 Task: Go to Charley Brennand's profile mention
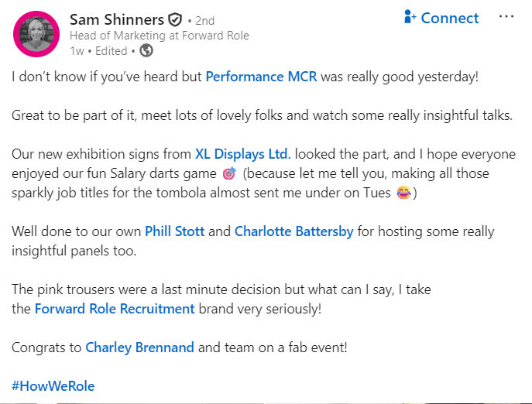pos(139,348)
